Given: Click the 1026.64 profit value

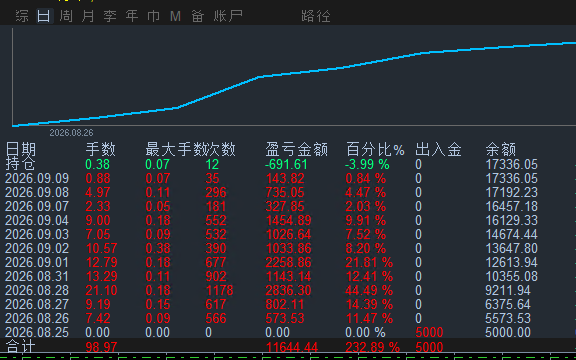Looking at the screenshot, I should [288, 234].
